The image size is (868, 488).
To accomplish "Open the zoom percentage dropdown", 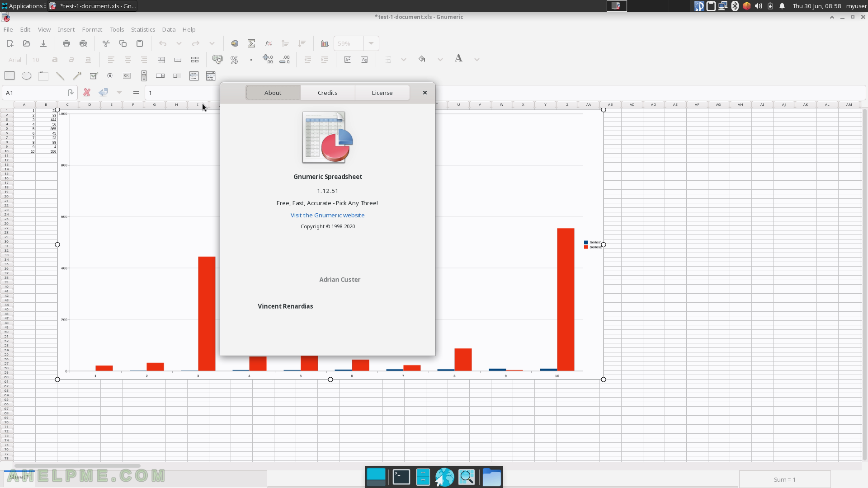I will pyautogui.click(x=371, y=43).
